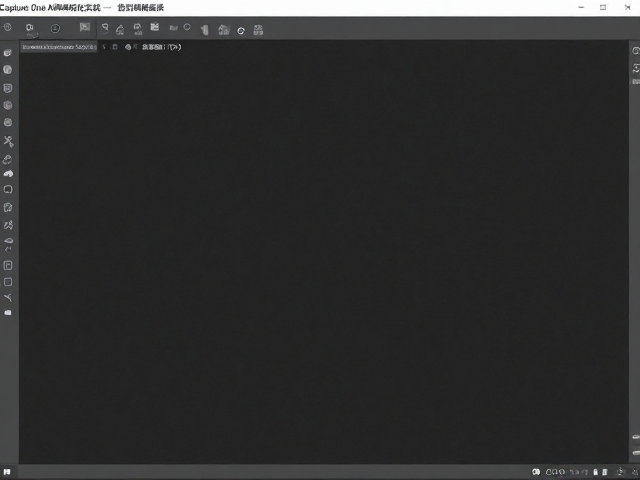The height and width of the screenshot is (480, 640).
Task: Toggle the empty square icon in the left sidebar
Action: click(8, 282)
